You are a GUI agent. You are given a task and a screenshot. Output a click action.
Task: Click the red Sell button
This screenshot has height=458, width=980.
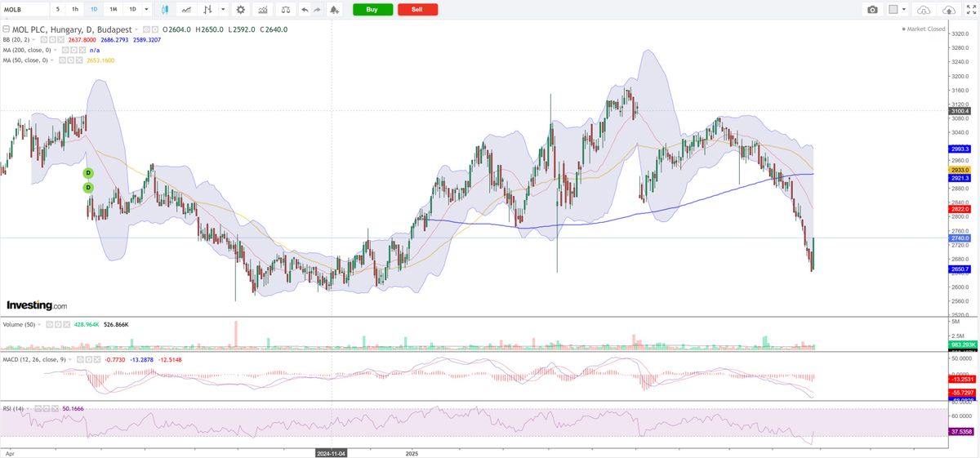[417, 9]
